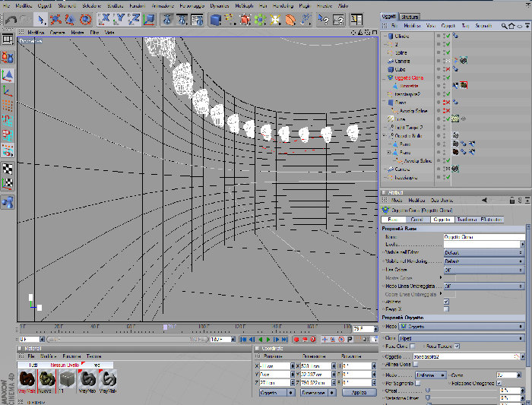
Task: Open the Modifica menu in main menu bar
Action: pyautogui.click(x=24, y=6)
